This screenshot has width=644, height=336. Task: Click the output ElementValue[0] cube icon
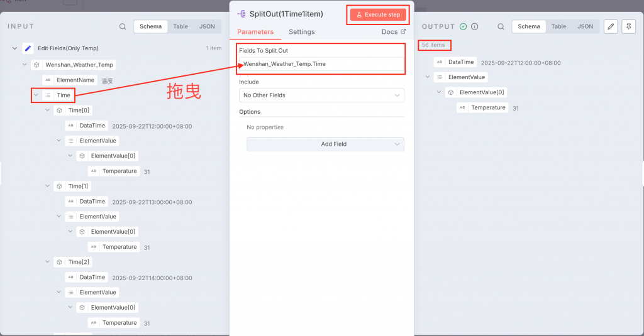pos(451,92)
